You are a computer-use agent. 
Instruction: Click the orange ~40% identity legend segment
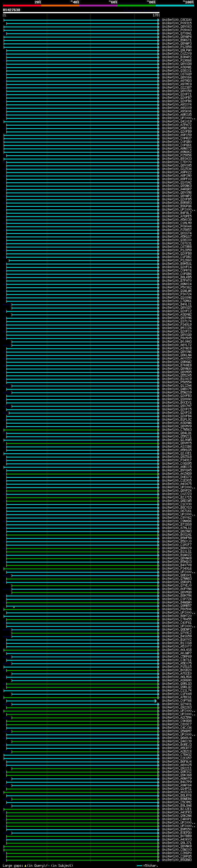pyautogui.click(x=60, y=6)
